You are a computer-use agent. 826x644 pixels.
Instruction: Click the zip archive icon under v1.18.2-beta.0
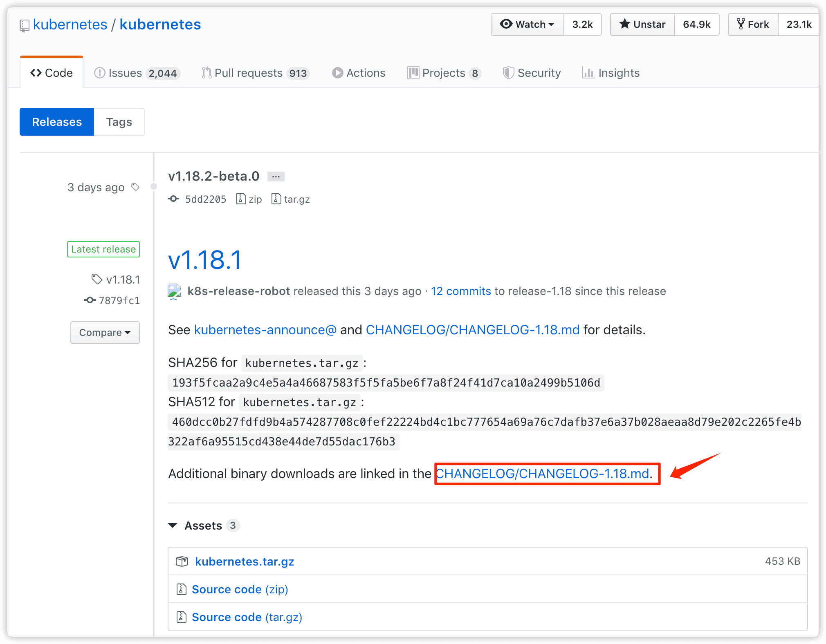[241, 199]
